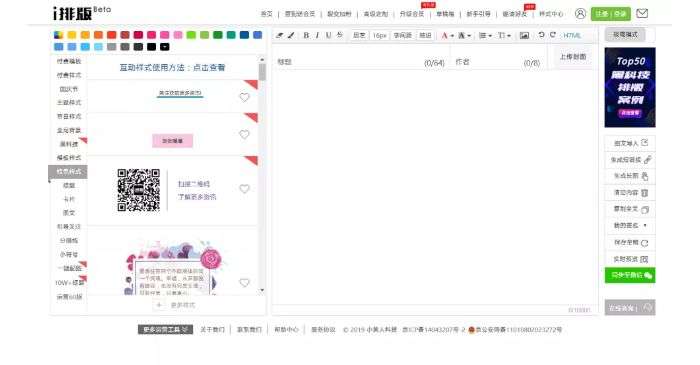700x365 pixels.
Task: Click the undo arrow icon
Action: 542,35
